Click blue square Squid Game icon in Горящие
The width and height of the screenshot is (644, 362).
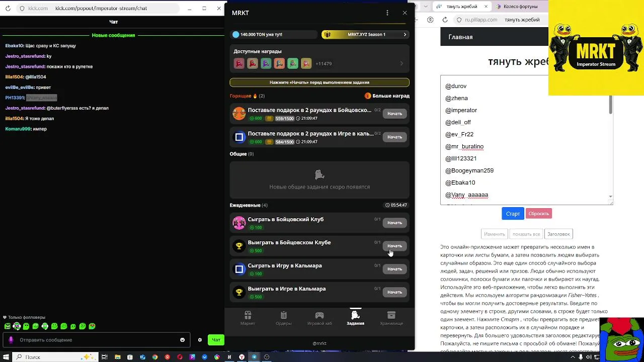(239, 137)
